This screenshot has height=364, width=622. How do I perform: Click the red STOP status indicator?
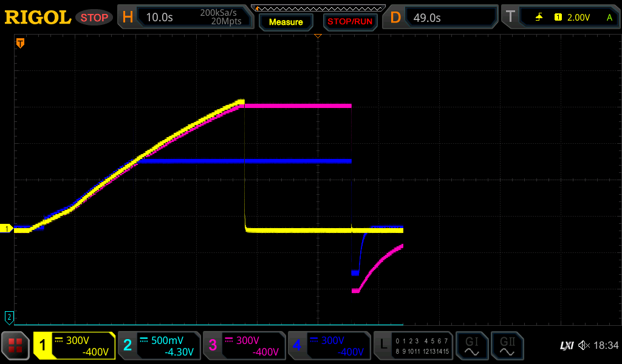tap(94, 18)
